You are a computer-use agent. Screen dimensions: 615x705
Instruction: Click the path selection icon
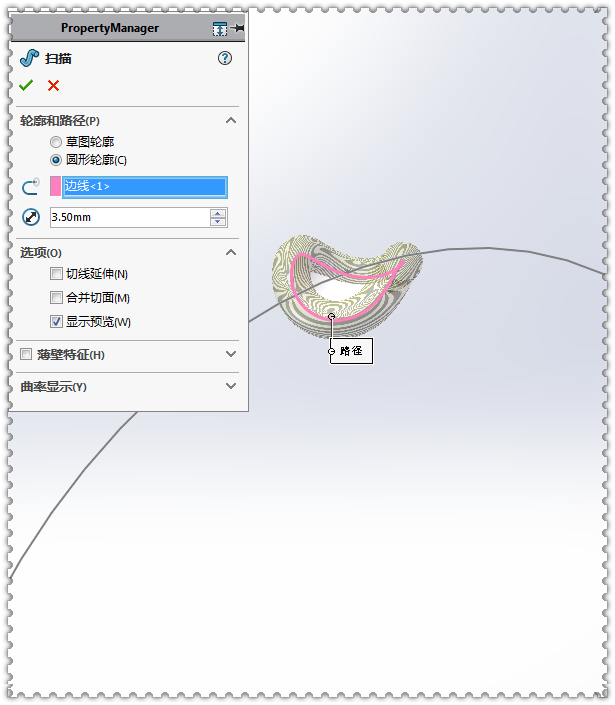[x=31, y=186]
